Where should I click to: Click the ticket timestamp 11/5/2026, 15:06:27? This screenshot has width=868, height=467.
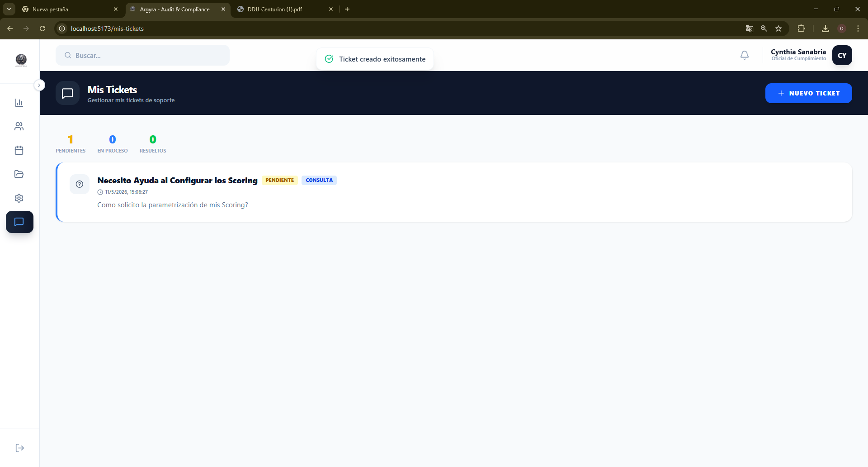point(126,192)
